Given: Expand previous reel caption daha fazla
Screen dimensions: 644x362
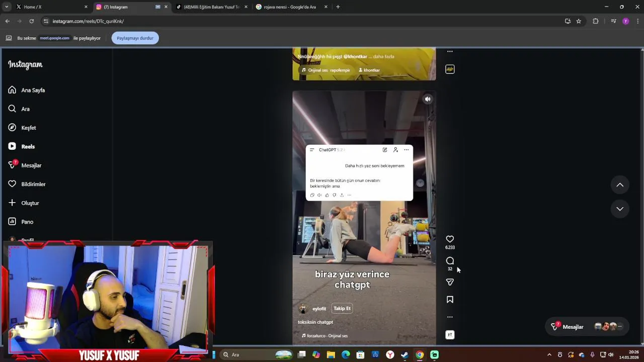Looking at the screenshot, I should (x=383, y=57).
